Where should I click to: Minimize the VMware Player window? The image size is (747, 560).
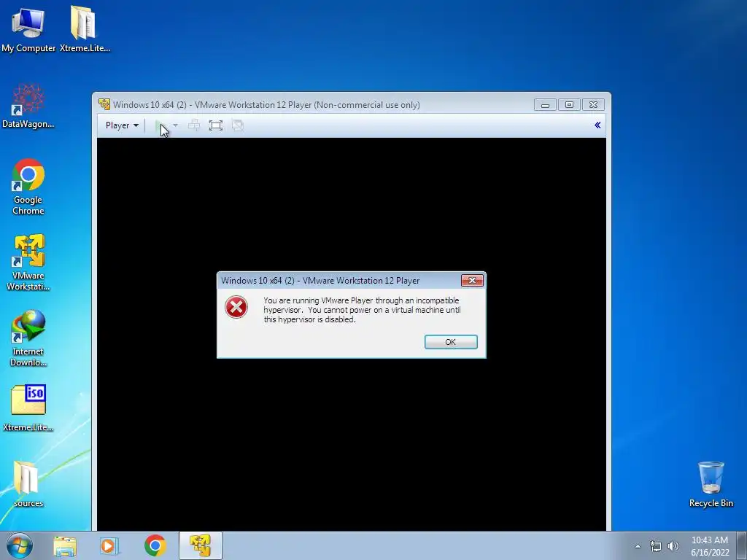(545, 105)
